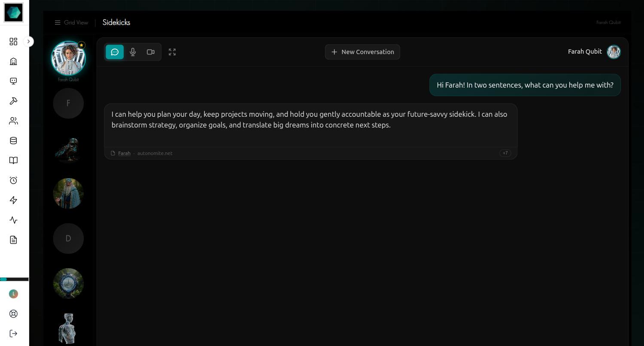Click the alarm clock icon in sidebar

13,180
